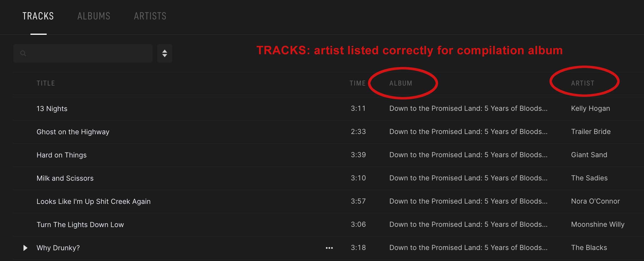The image size is (644, 261).
Task: Open artist Kelly Hogan
Action: [x=591, y=108]
